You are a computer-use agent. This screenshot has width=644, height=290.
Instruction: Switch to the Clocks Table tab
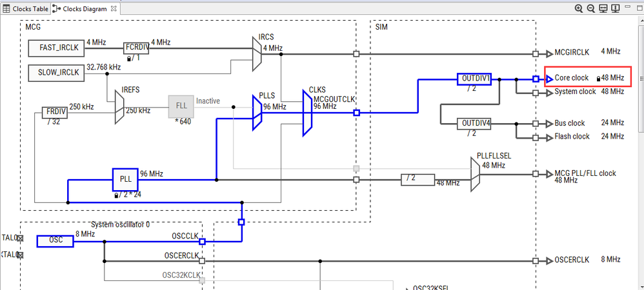point(26,8)
